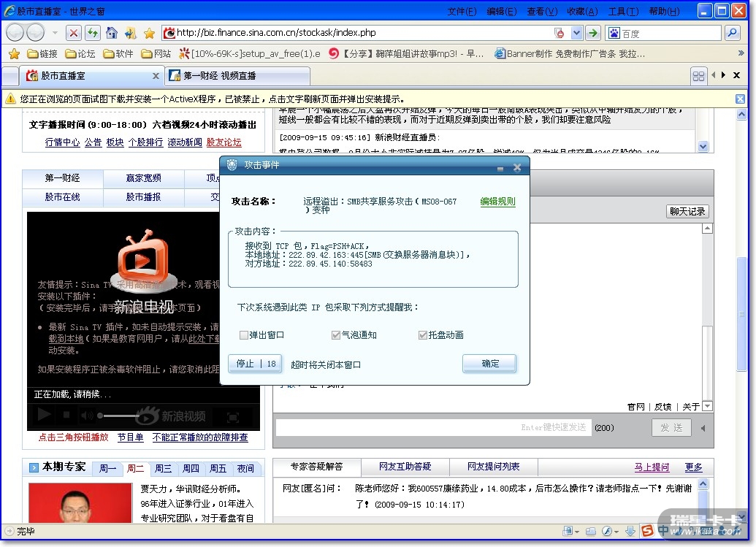Click the green Go arrow button
Screen dimensions: 756x547
point(593,33)
